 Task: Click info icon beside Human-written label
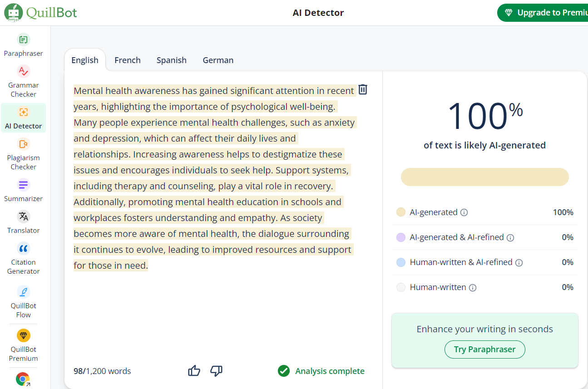click(x=473, y=287)
